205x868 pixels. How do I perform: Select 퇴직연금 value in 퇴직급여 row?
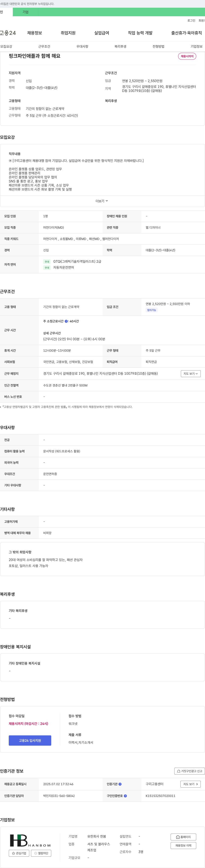(151, 362)
